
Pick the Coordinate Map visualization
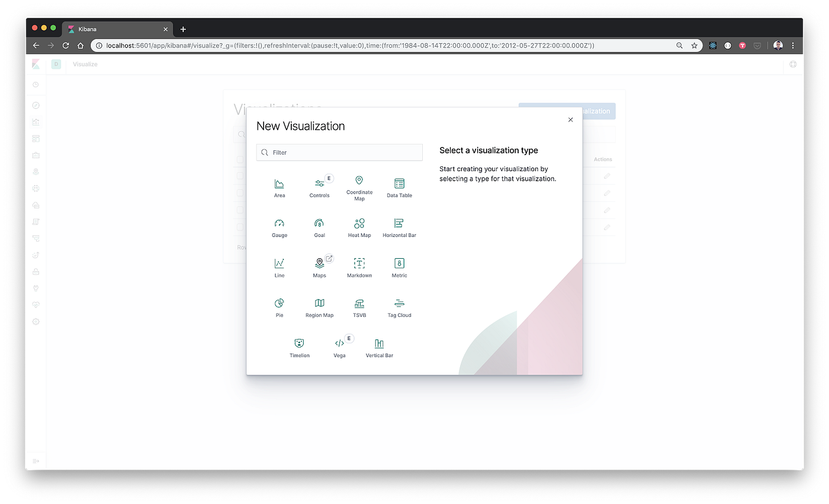point(359,188)
